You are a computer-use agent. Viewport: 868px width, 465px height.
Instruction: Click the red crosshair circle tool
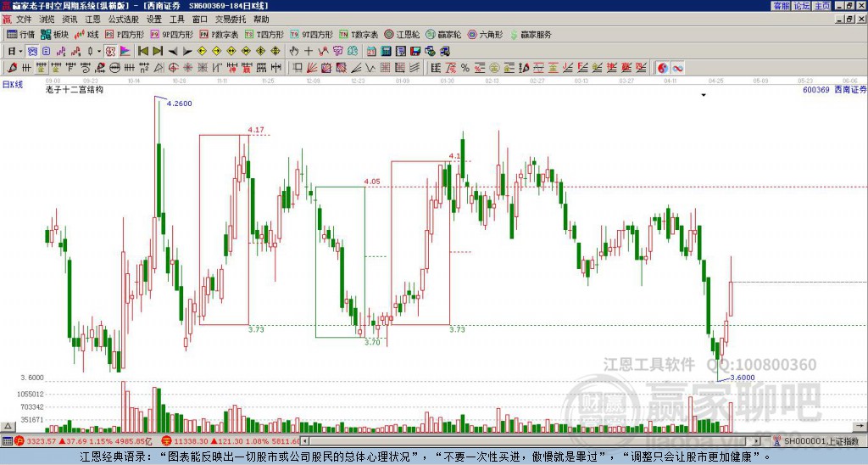(x=173, y=68)
